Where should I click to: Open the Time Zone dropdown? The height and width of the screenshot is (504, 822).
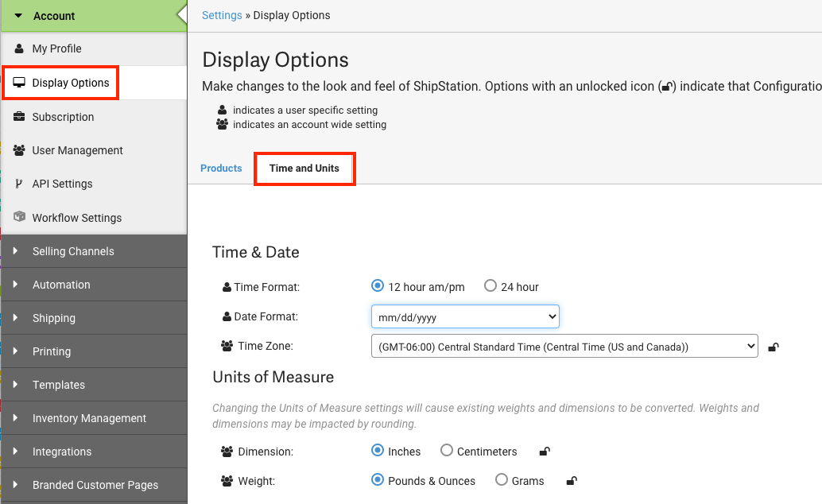pyautogui.click(x=564, y=347)
